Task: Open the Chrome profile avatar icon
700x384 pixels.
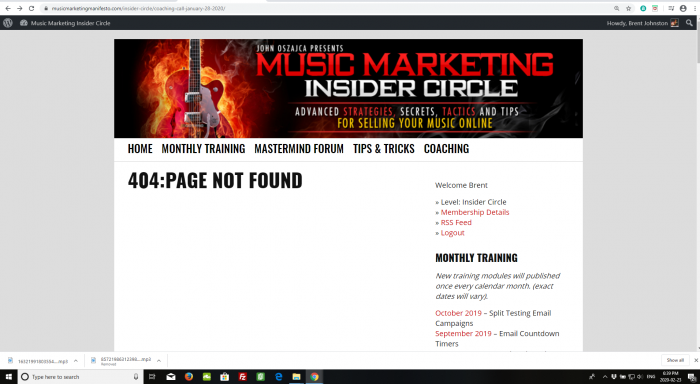Action: [683, 8]
